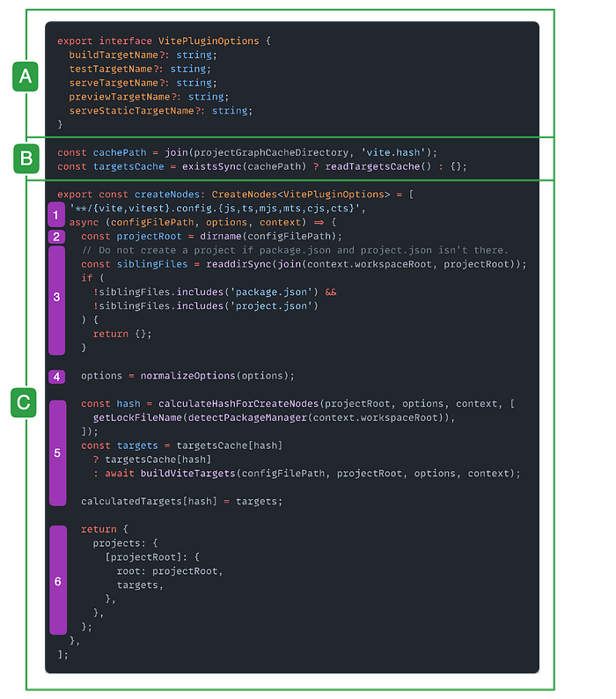This screenshot has height=699, width=616.
Task: Click the green section A badge
Action: click(x=26, y=77)
